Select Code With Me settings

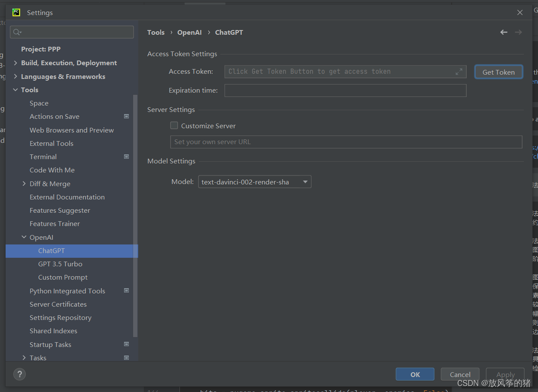pyautogui.click(x=52, y=170)
